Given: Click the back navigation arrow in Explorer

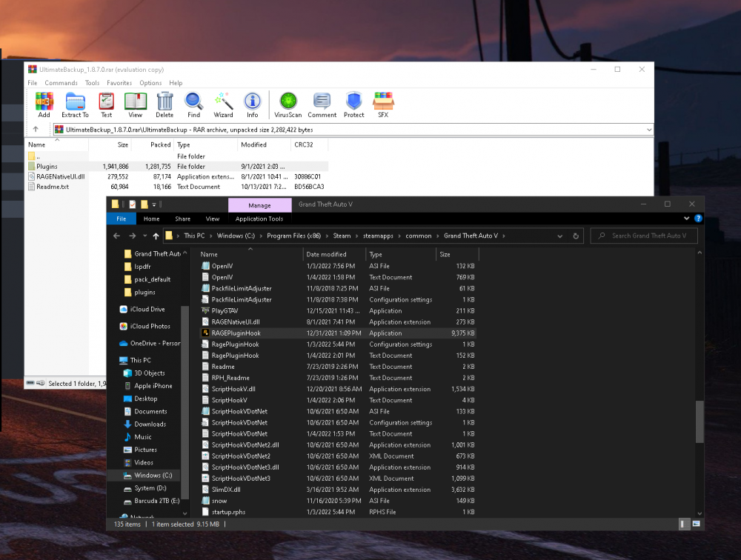Looking at the screenshot, I should point(116,236).
